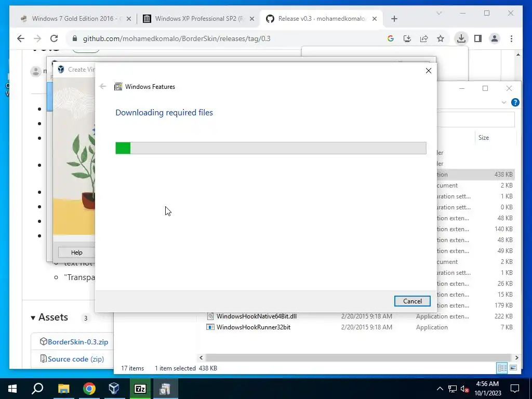
Task: Go back in Chrome
Action: (x=21, y=38)
